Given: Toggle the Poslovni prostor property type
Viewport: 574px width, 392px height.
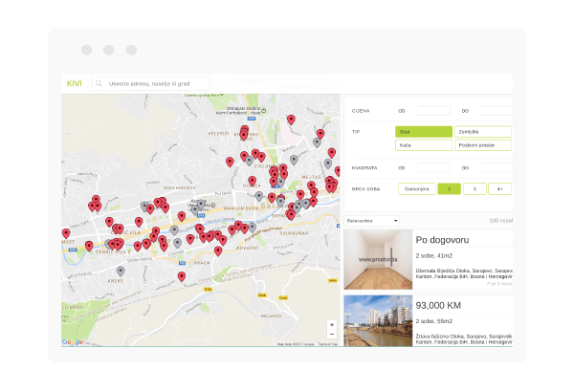Looking at the screenshot, I should coord(483,145).
